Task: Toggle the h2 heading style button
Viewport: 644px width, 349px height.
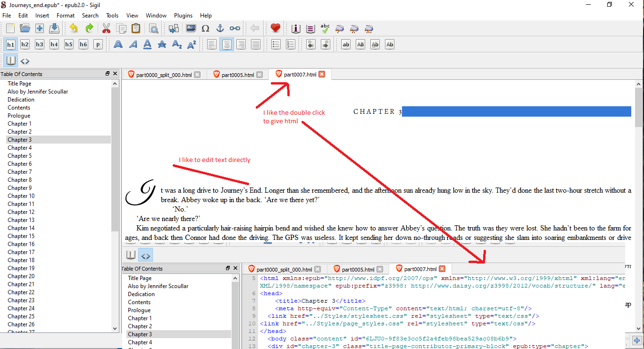Action: (x=25, y=44)
